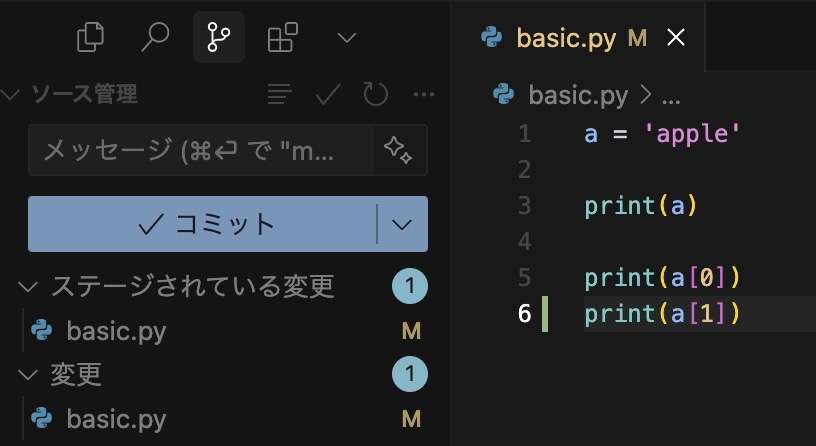Viewport: 816px width, 446px height.
Task: Open the commit button dropdown arrow
Action: [x=402, y=224]
